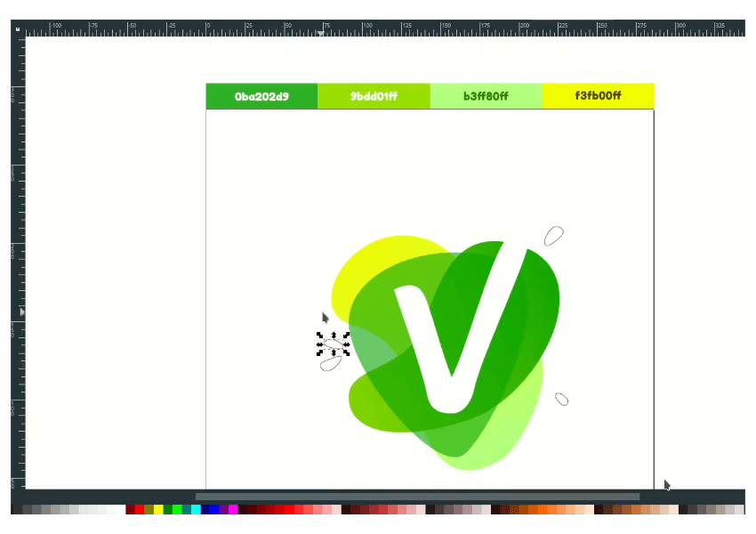
Task: Pick the navy palette swatch
Action: click(x=205, y=509)
